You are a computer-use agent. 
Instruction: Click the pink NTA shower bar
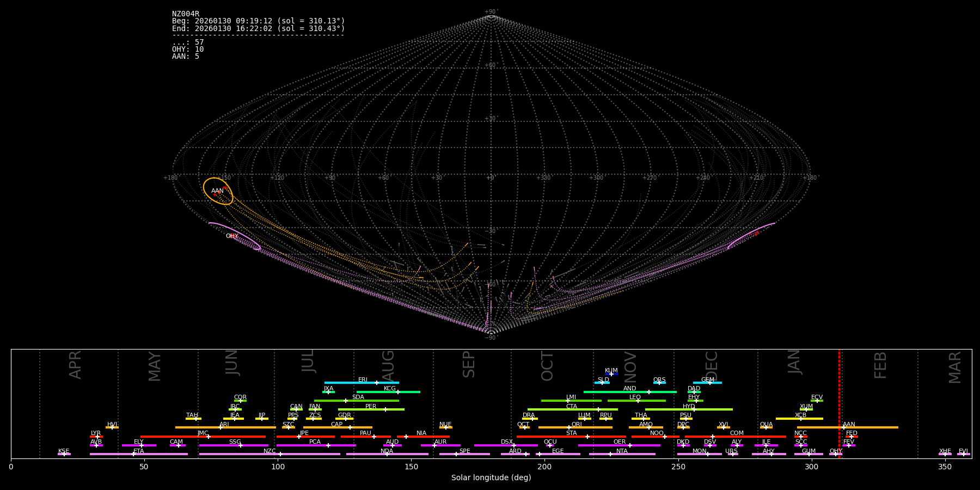(x=622, y=454)
